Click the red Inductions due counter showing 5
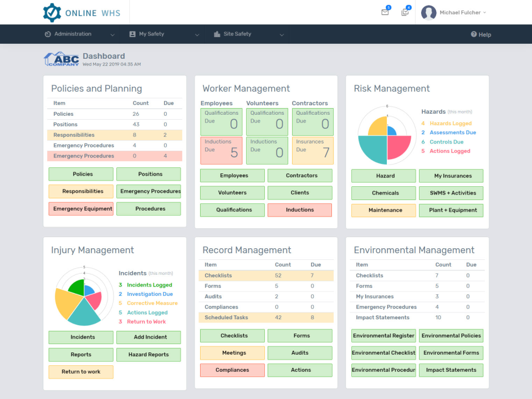 click(221, 150)
